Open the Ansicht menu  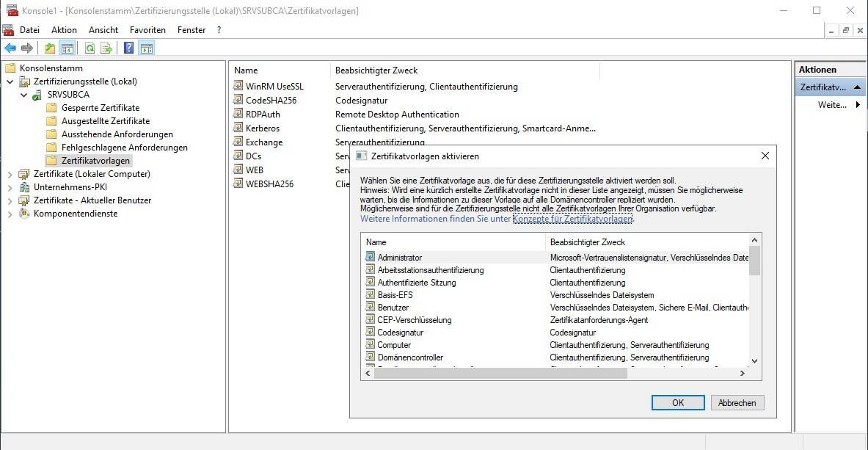click(x=103, y=30)
